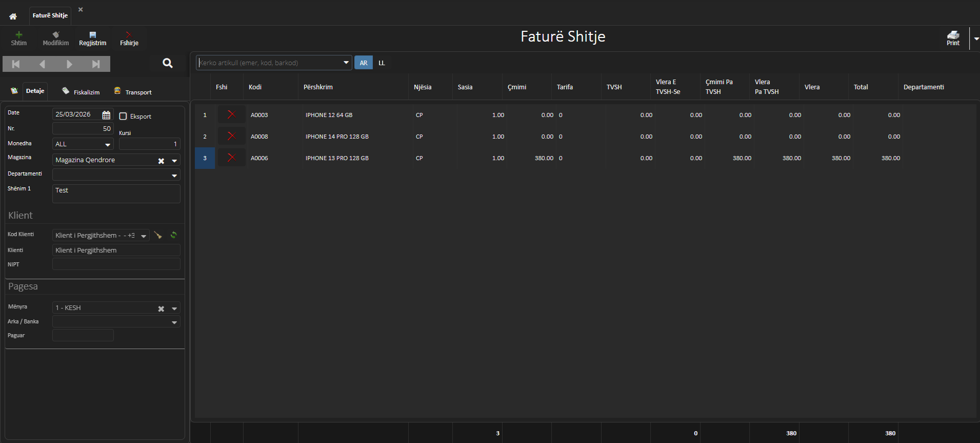Image resolution: width=980 pixels, height=443 pixels.
Task: Expand the Arka / Banka dropdown
Action: (x=174, y=322)
